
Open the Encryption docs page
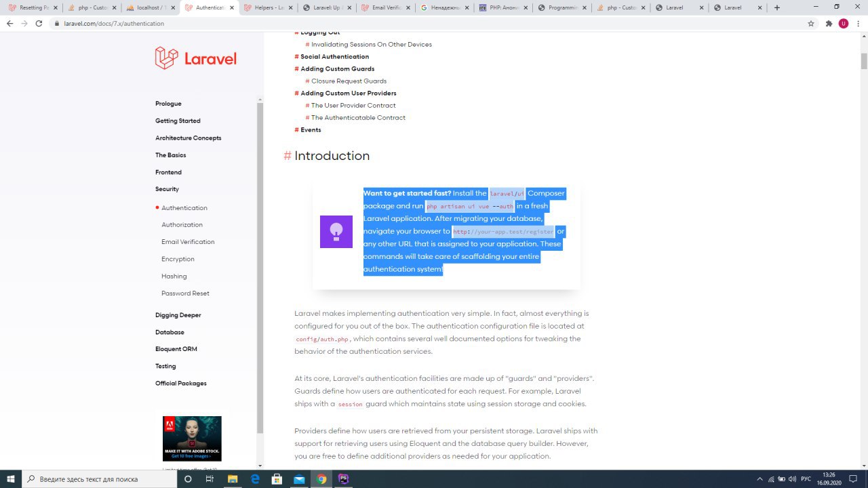(178, 259)
